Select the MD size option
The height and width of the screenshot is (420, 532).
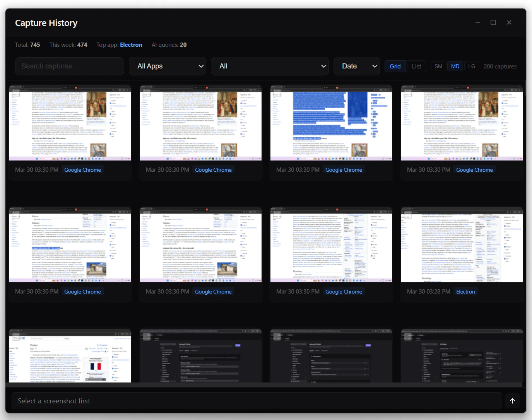[455, 66]
